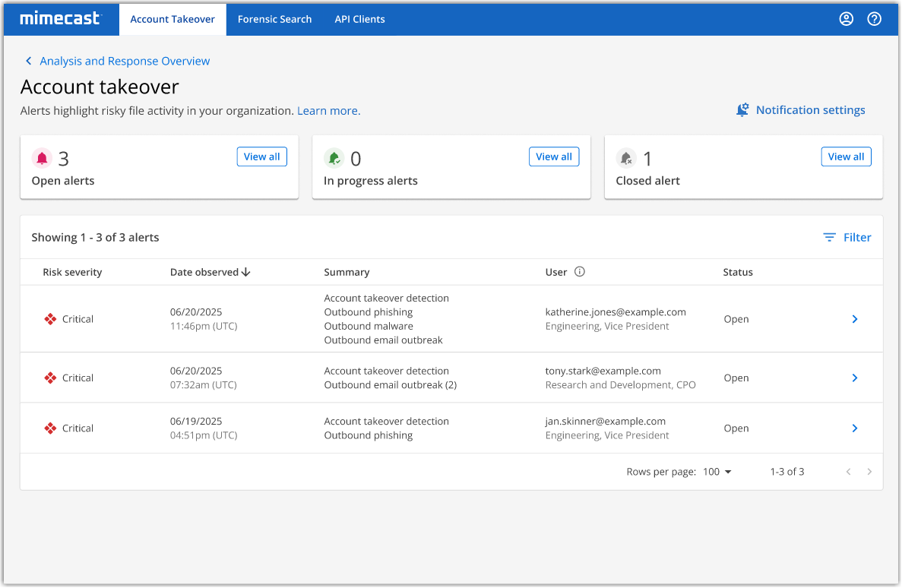
Task: View all open alerts
Action: point(261,156)
